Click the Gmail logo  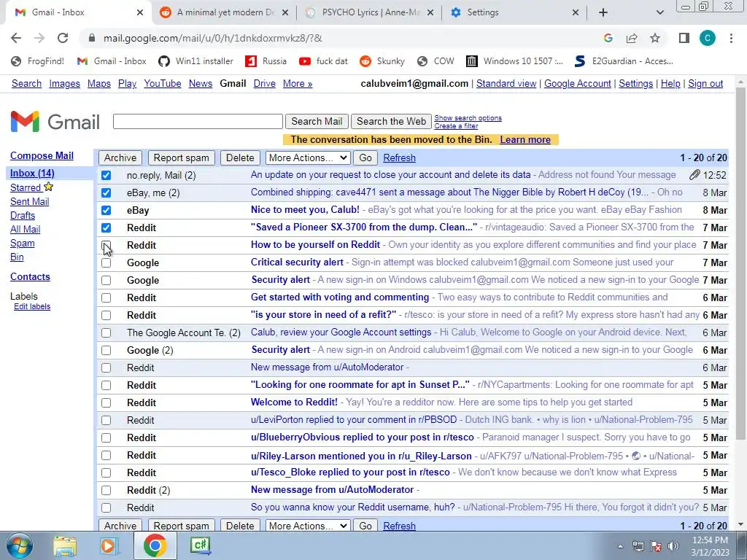(55, 122)
